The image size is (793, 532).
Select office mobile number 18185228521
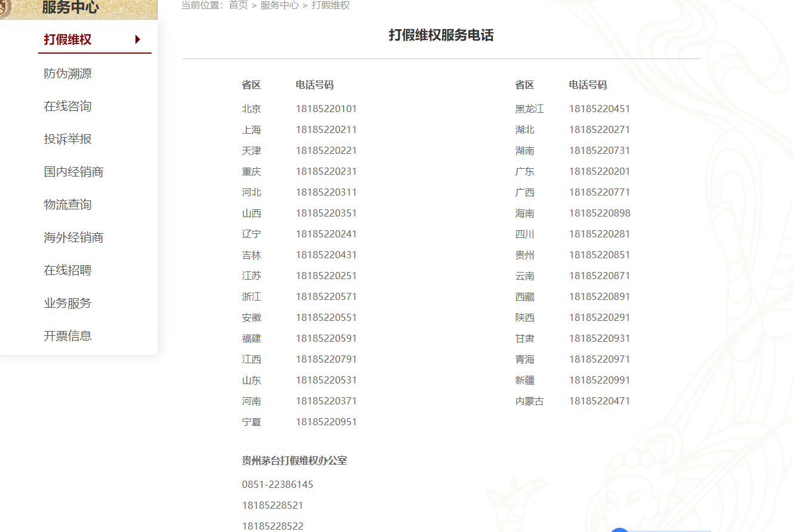point(273,505)
